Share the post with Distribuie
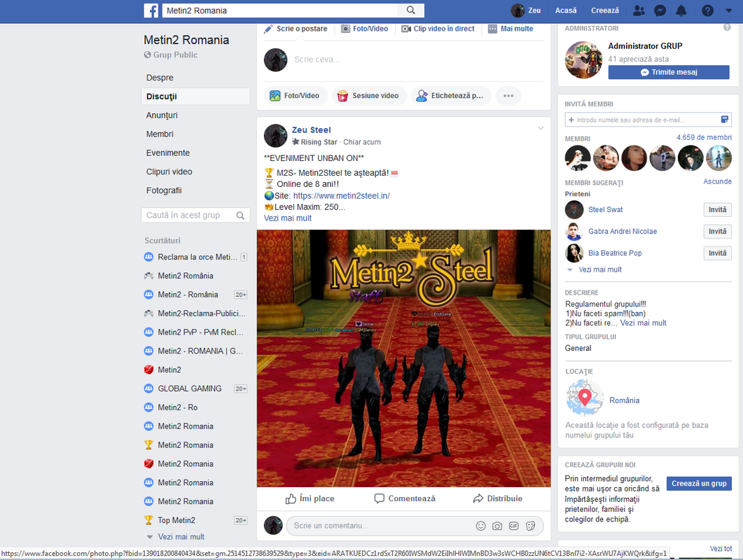This screenshot has height=560, width=743. point(497,498)
